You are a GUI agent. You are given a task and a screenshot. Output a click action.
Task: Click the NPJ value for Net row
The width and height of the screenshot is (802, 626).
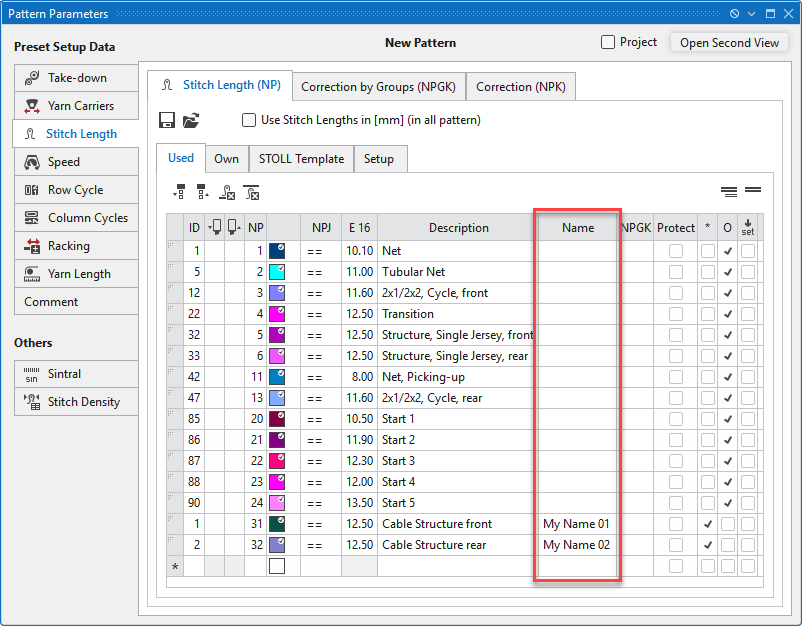315,251
